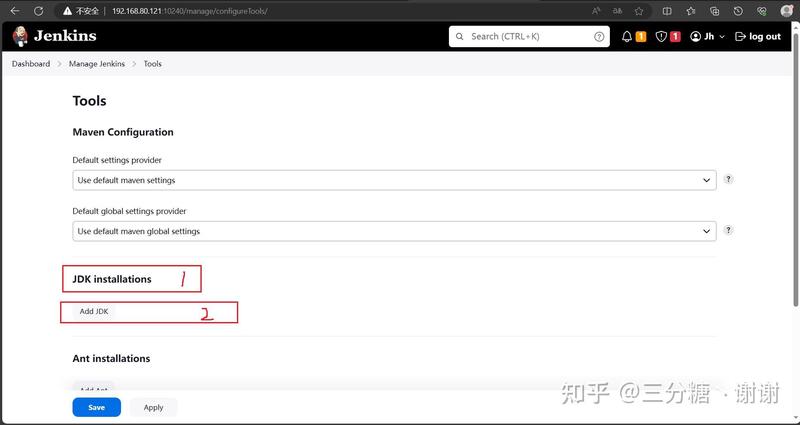Open the split screen browser icon

pyautogui.click(x=667, y=11)
